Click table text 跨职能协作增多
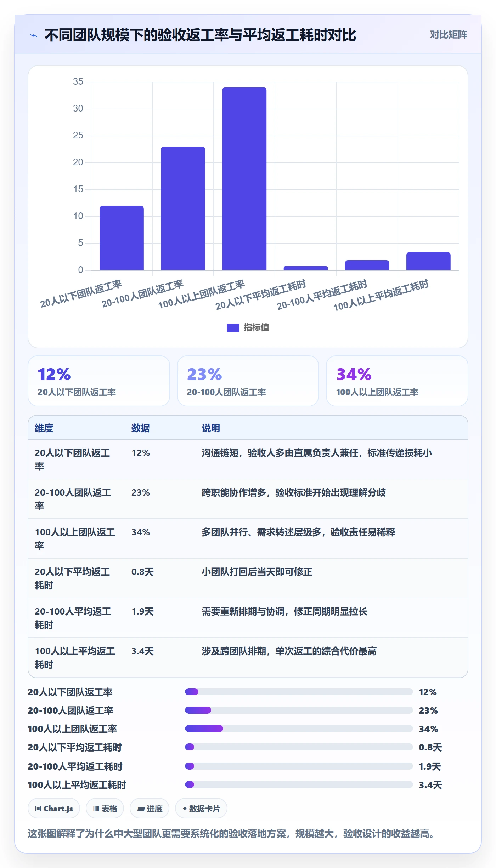Screen dimensions: 496x868 coord(234,493)
